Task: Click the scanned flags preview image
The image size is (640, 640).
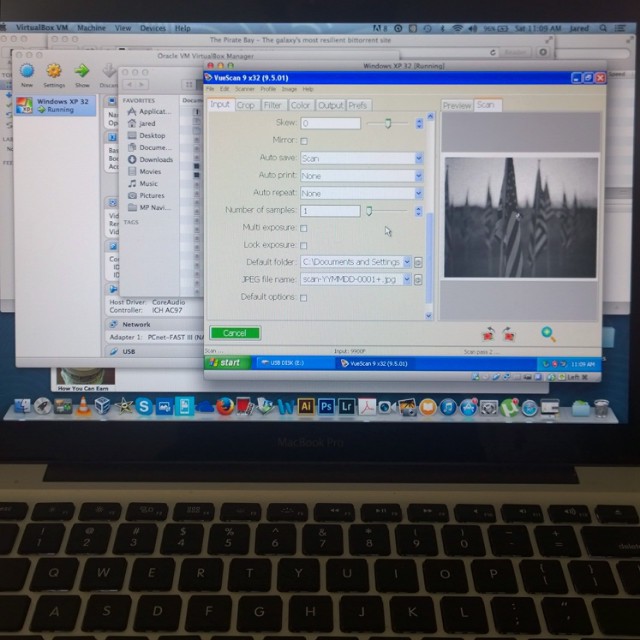Action: (520, 218)
